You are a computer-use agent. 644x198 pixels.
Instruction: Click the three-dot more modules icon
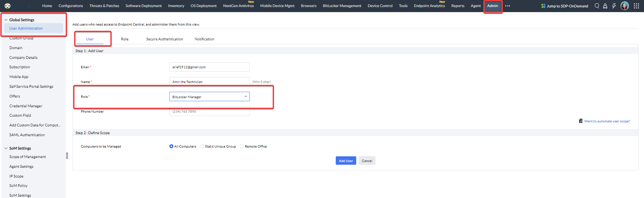pyautogui.click(x=507, y=6)
